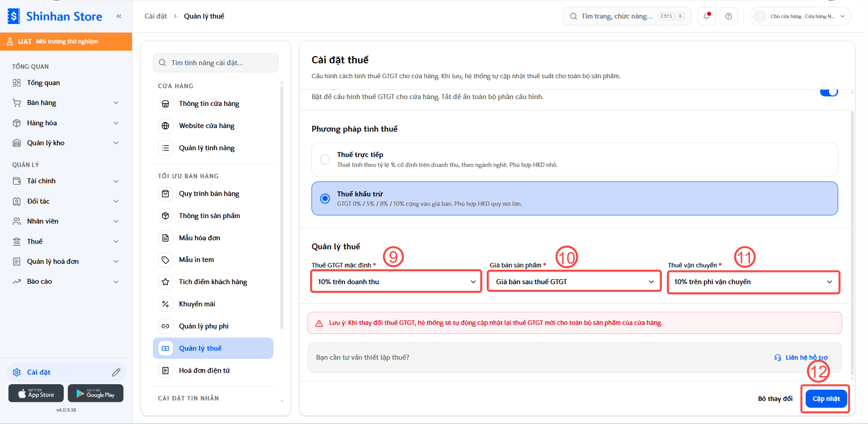Open the Giá bán sản phẩm dropdown
Screen dimensions: 868x424
pos(574,281)
